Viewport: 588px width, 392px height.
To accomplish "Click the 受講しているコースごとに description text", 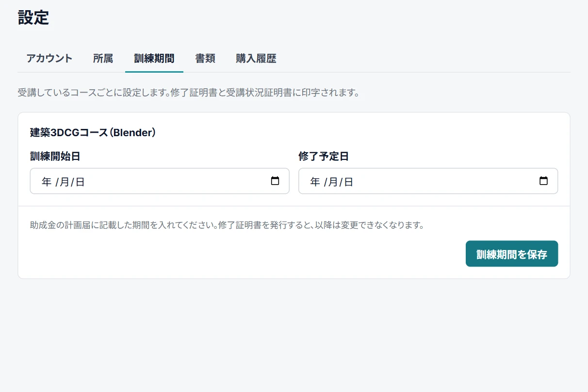I will pos(189,93).
